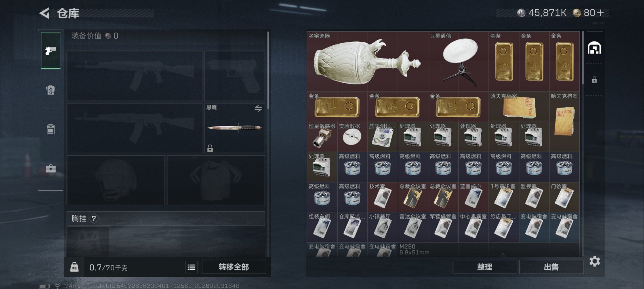644x289 pixels.
Task: Open warehouse settings gear icon
Action: pyautogui.click(x=595, y=261)
